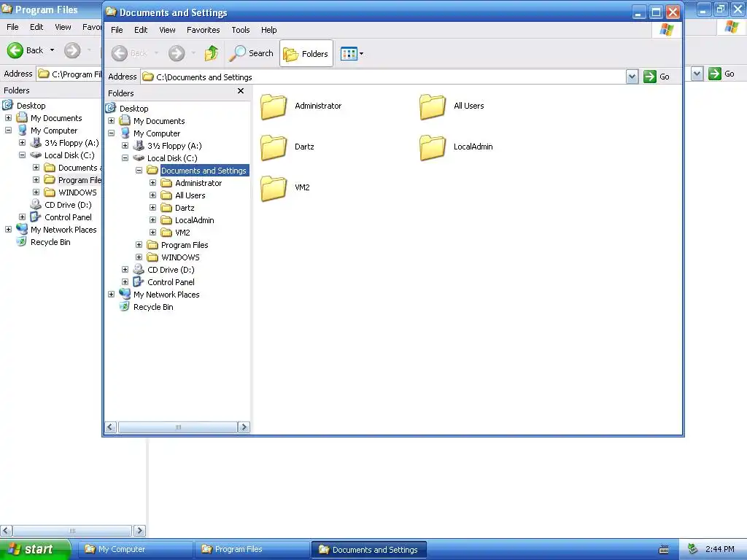Image resolution: width=747 pixels, height=560 pixels.
Task: Select LocalAdmin in the folder tree
Action: click(194, 220)
